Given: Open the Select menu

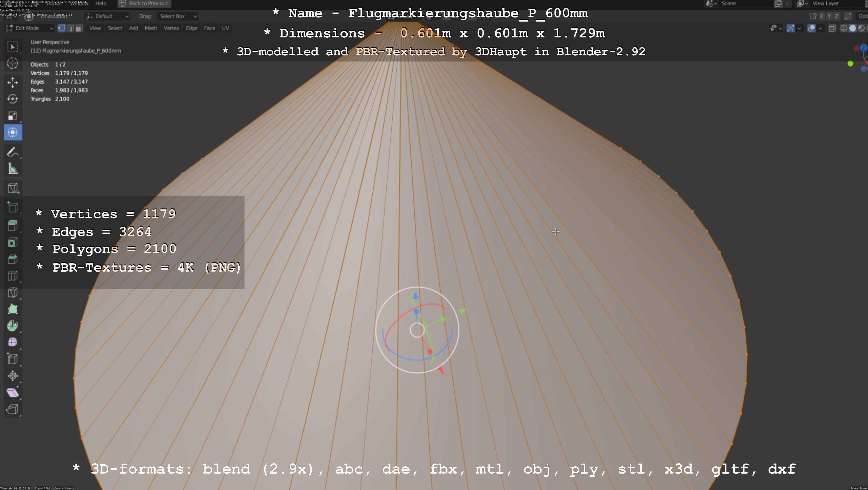Looking at the screenshot, I should click(x=115, y=28).
